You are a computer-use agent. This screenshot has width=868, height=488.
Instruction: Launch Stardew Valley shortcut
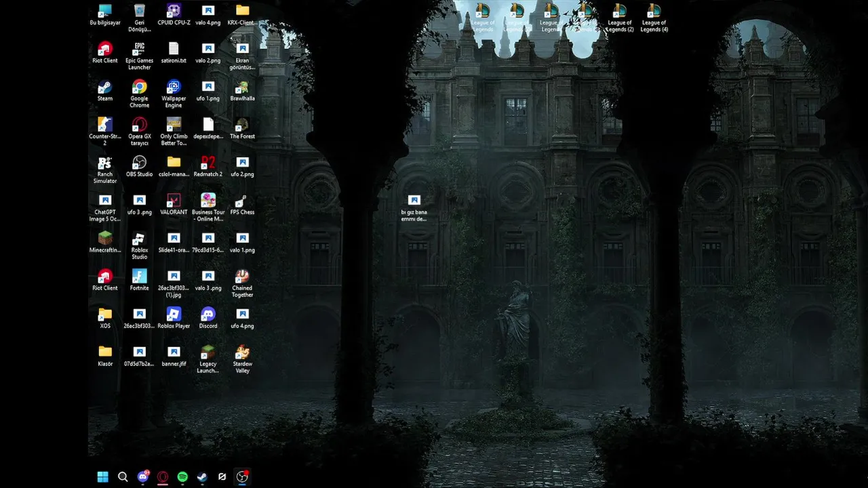[x=242, y=359]
